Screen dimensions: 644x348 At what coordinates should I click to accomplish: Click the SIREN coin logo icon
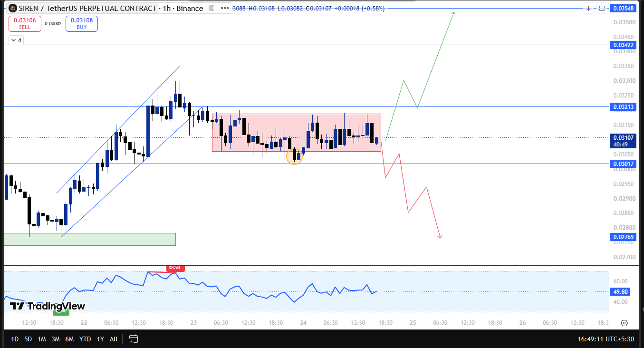click(13, 9)
